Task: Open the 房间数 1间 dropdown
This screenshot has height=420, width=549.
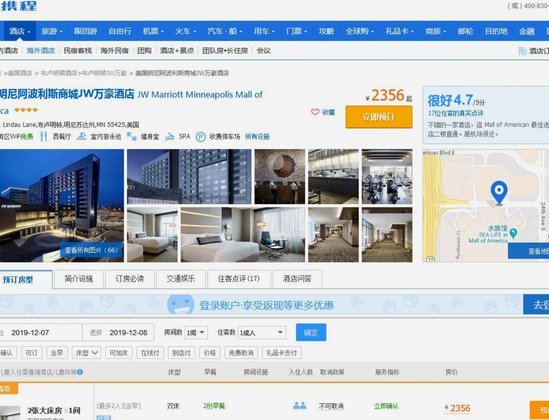Action: [x=196, y=332]
